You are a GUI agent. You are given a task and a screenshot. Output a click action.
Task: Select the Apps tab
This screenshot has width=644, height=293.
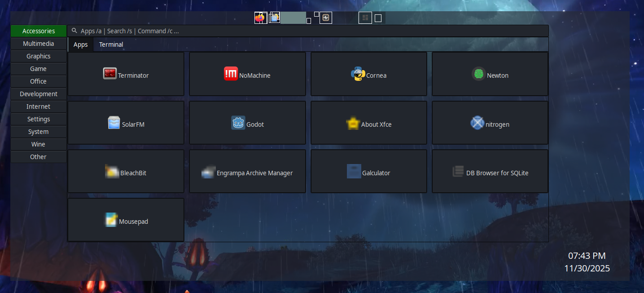coord(80,44)
